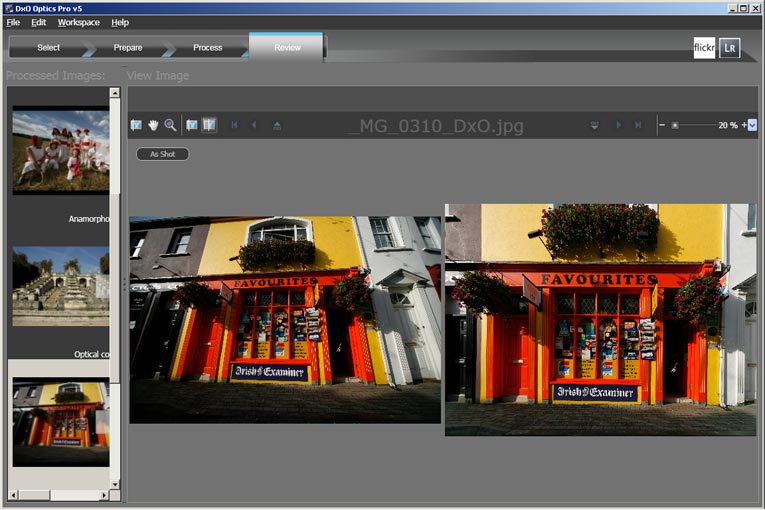Switch to single image view icon
This screenshot has width=765, height=510.
click(192, 125)
